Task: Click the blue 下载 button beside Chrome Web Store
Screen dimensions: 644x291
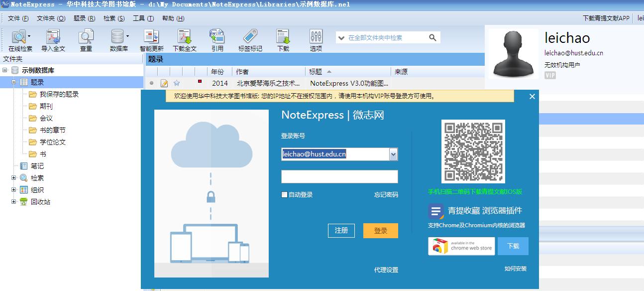Action: [513, 246]
